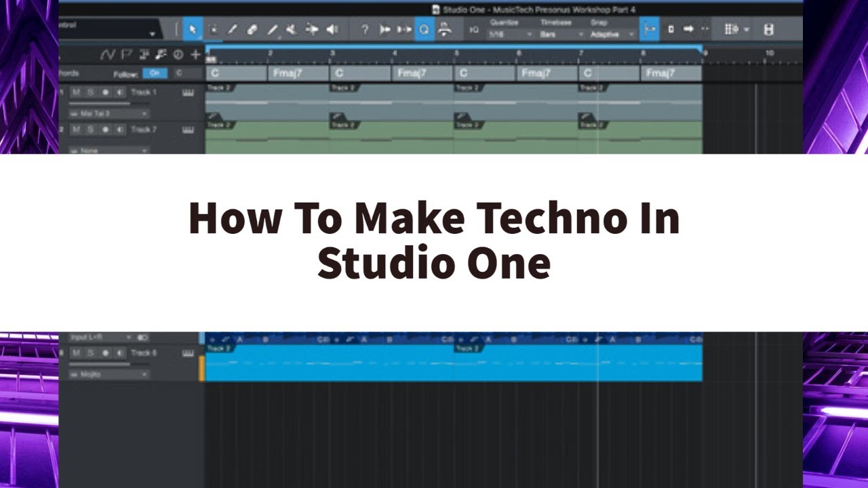The width and height of the screenshot is (868, 488).
Task: Click the H-shaped icon on toolbar's right end
Action: [x=768, y=29]
